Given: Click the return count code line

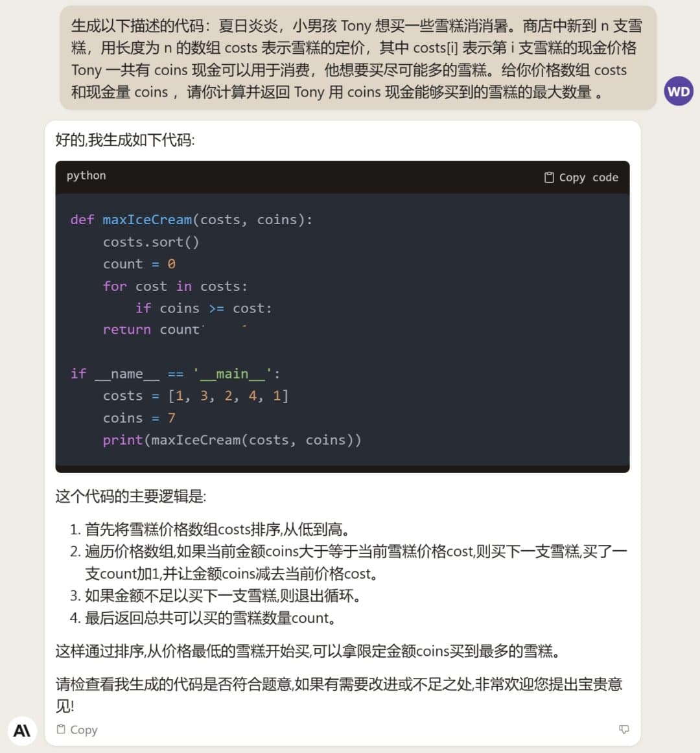Looking at the screenshot, I should (151, 329).
